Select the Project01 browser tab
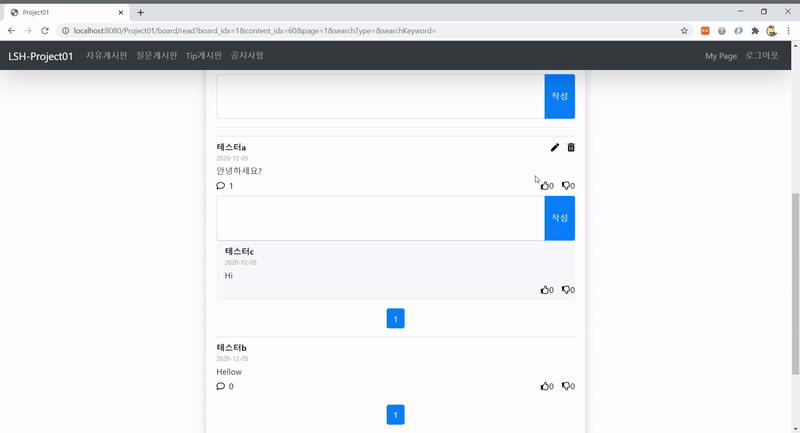 (66, 12)
